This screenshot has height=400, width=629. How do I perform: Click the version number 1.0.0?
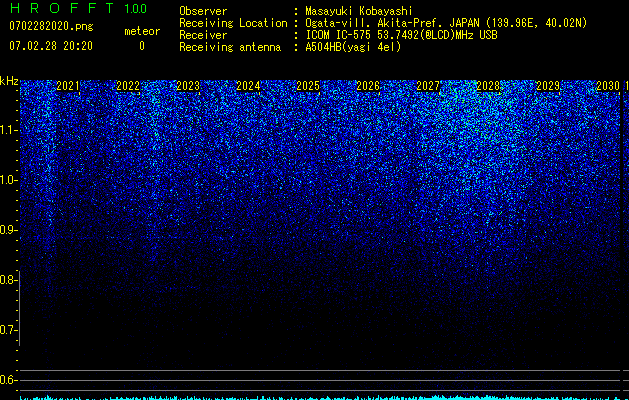135,9
